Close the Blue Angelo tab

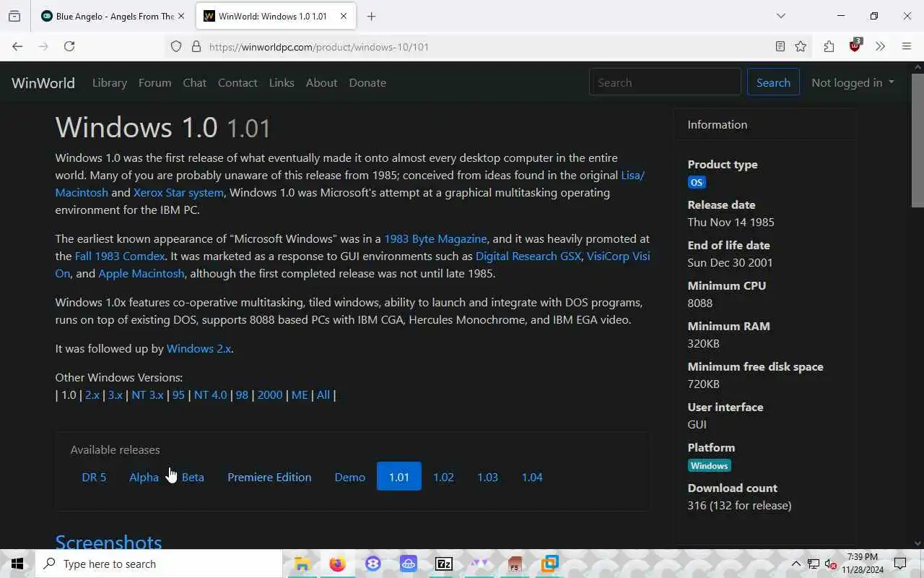180,16
